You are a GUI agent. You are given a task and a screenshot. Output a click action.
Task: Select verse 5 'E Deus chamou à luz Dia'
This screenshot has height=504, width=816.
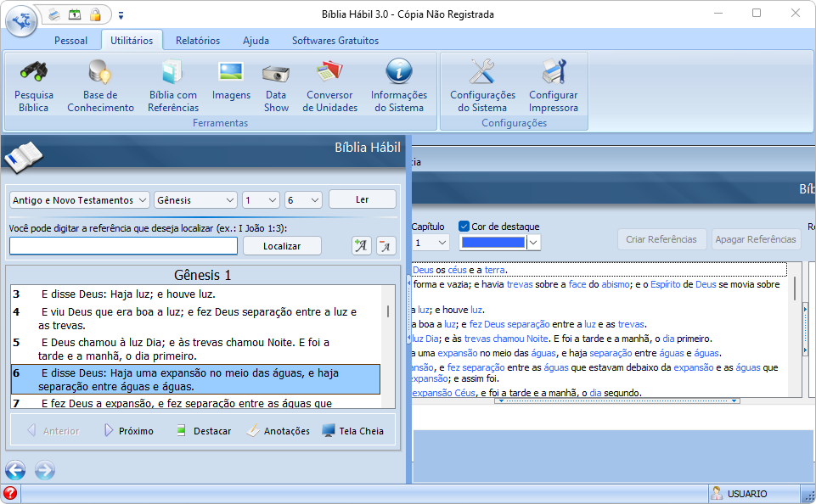(x=195, y=349)
